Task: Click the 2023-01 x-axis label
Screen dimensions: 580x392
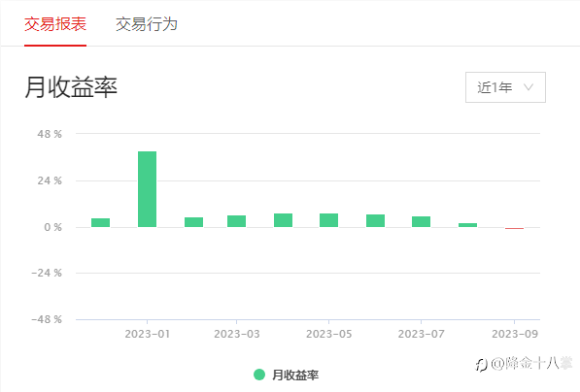Action: pyautogui.click(x=148, y=334)
